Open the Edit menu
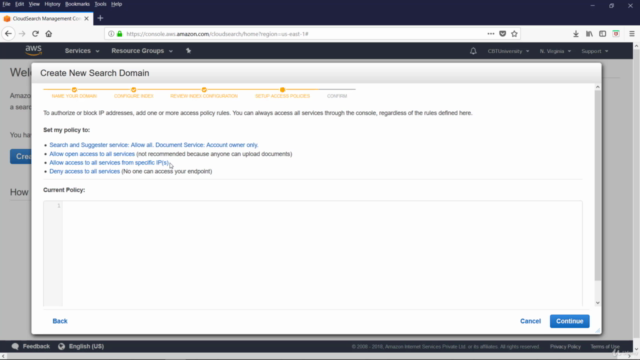Screen dimensions: 640x360 [19, 4]
